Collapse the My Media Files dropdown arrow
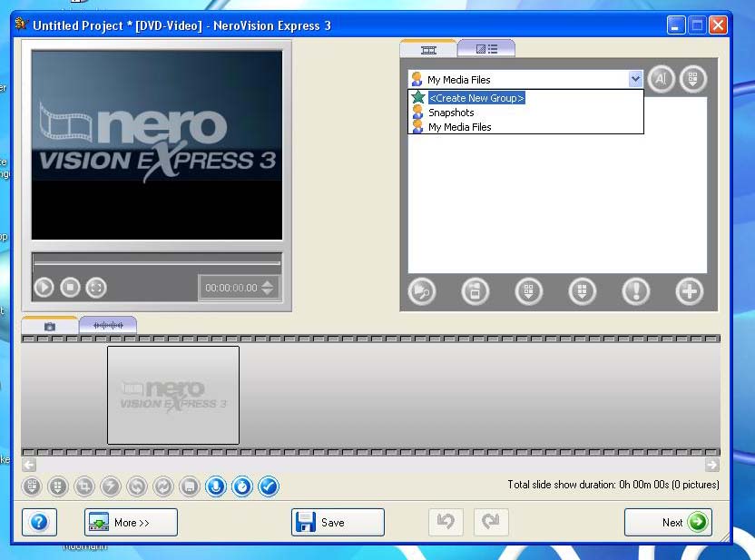This screenshot has height=560, width=755. 635,79
